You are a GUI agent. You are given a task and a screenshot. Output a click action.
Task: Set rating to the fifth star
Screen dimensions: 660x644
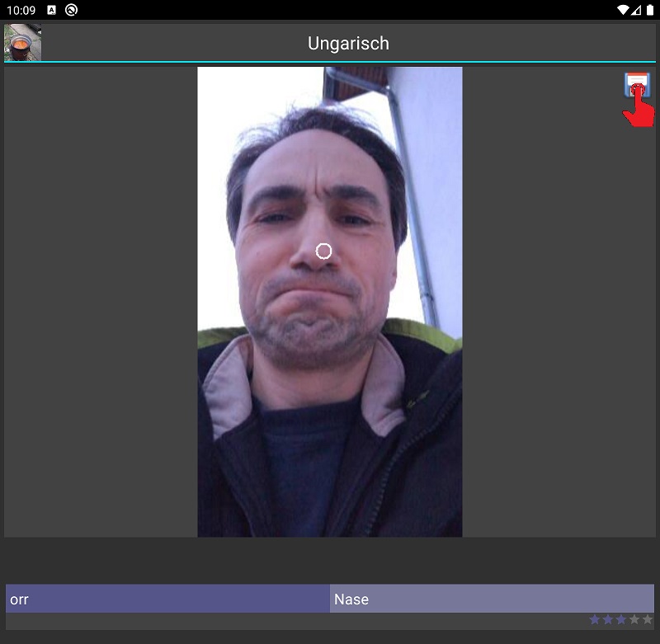pos(648,619)
